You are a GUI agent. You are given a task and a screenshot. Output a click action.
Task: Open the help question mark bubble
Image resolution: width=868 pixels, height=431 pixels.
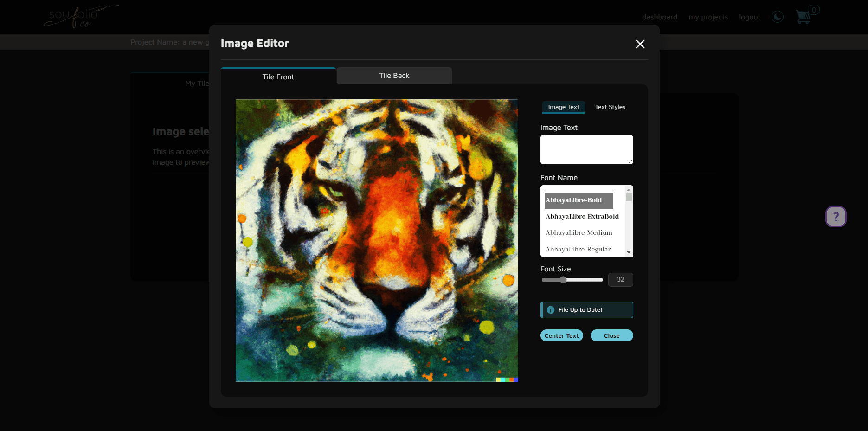[x=836, y=216]
